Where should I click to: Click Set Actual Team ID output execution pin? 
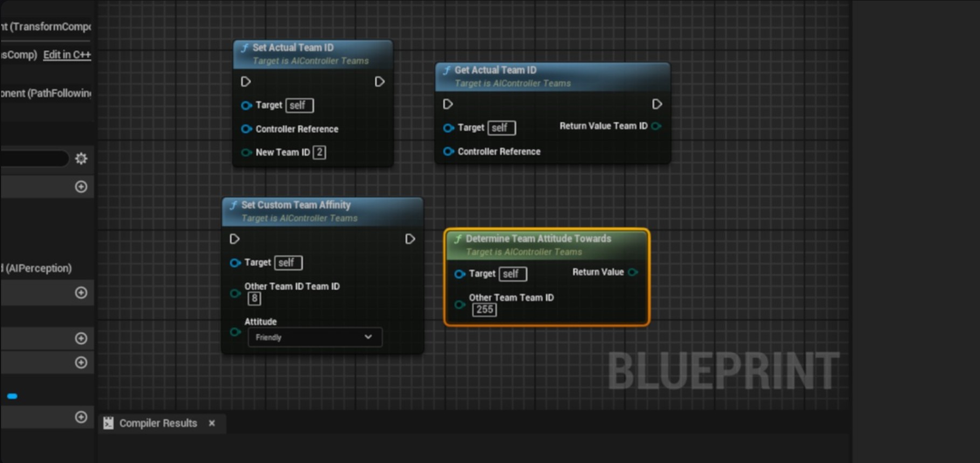click(x=379, y=81)
